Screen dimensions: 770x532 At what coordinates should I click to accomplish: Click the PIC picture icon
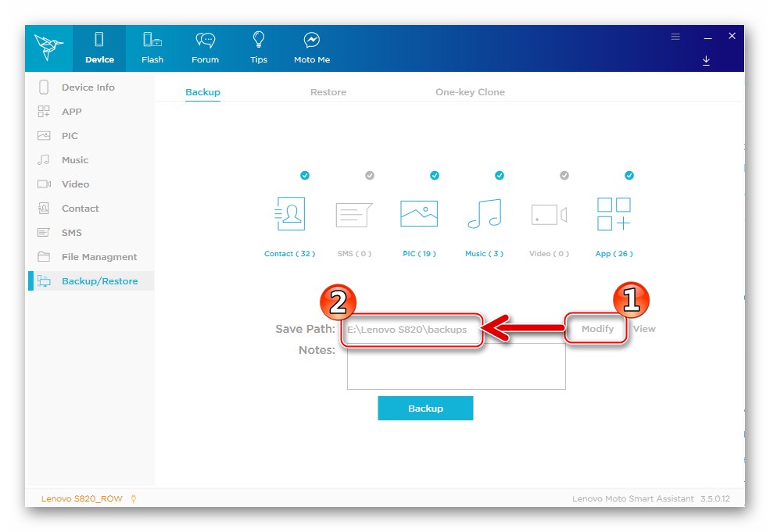tap(419, 213)
